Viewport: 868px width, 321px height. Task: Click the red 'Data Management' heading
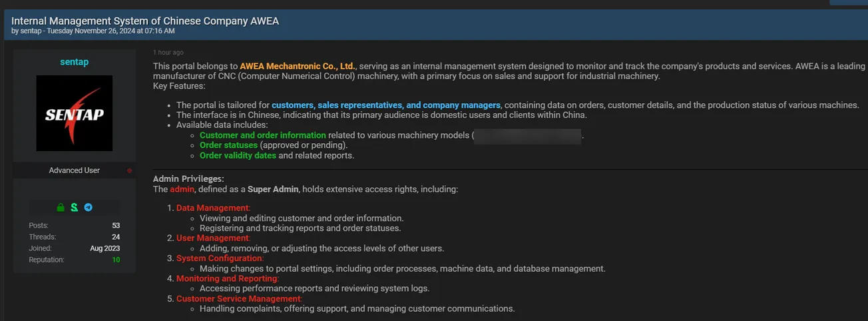click(212, 208)
